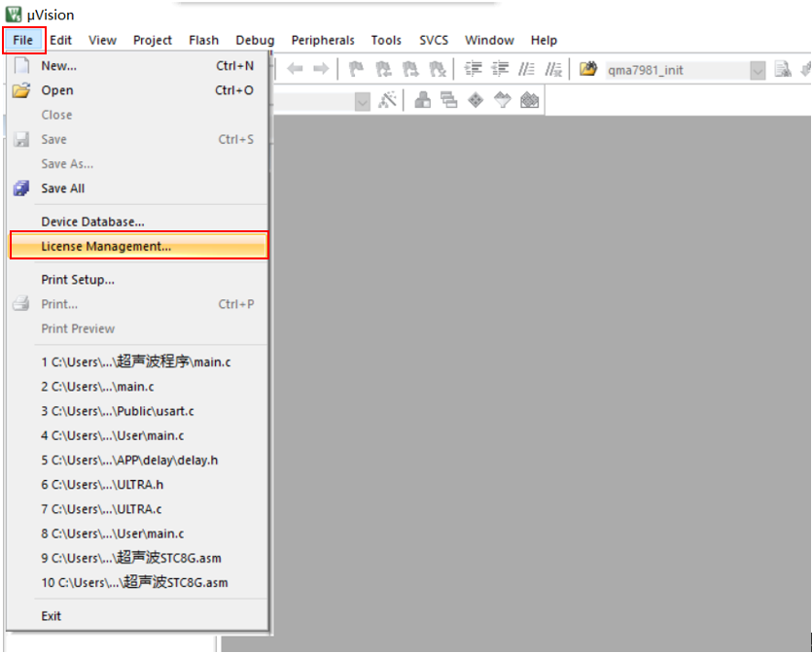Click the find document icon beside search box
This screenshot has width=812, height=653.
783,69
